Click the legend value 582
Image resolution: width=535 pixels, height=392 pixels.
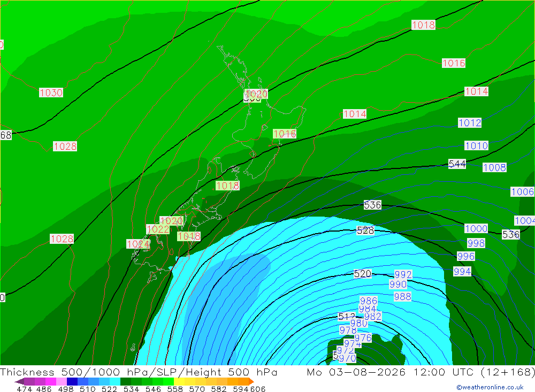[219, 389]
